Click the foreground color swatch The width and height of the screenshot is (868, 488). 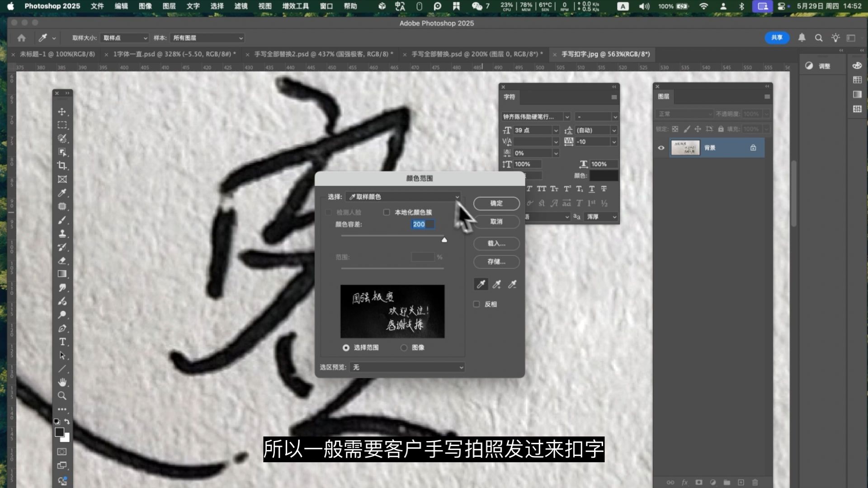pyautogui.click(x=59, y=432)
